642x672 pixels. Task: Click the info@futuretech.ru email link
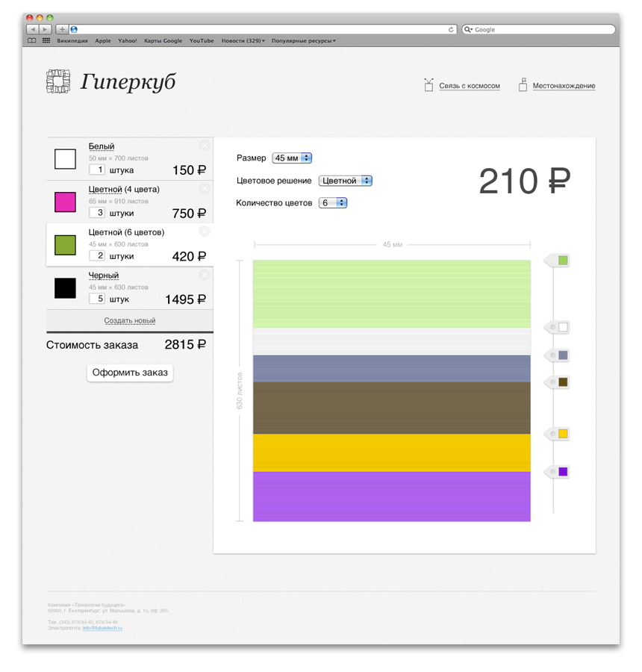(102, 628)
